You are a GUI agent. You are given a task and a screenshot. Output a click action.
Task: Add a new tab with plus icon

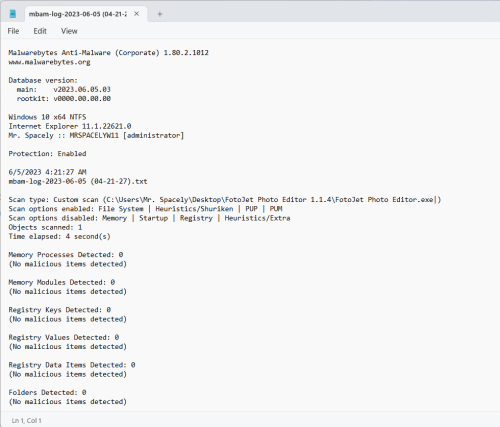click(160, 14)
